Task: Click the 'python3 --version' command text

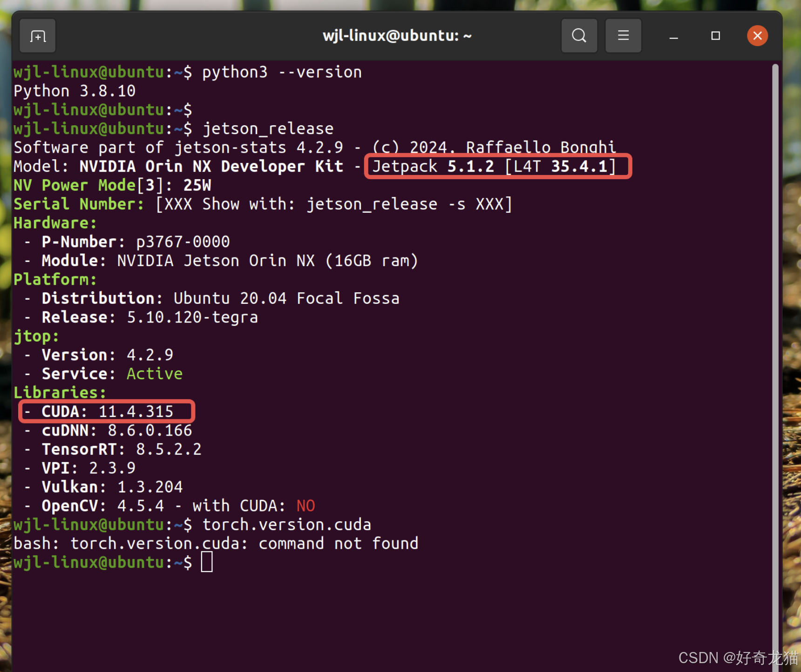Action: (x=282, y=72)
